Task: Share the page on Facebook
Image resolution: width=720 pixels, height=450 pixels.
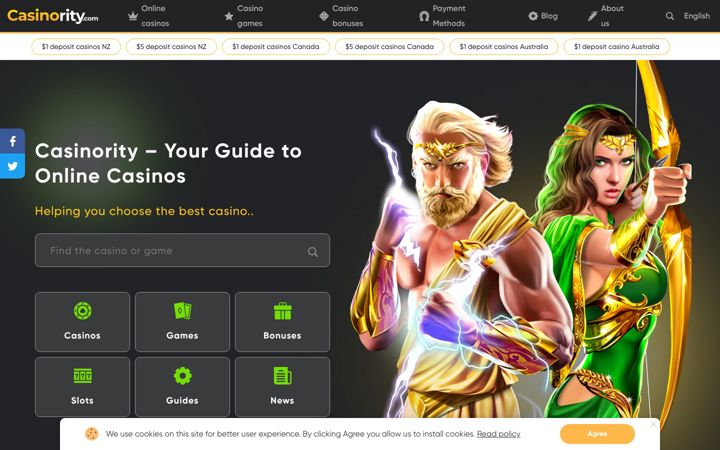Action: coord(12,141)
